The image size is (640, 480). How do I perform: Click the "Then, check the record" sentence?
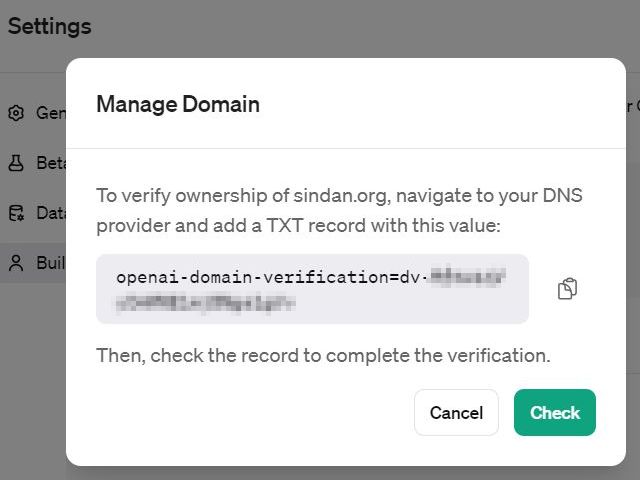[x=323, y=355]
